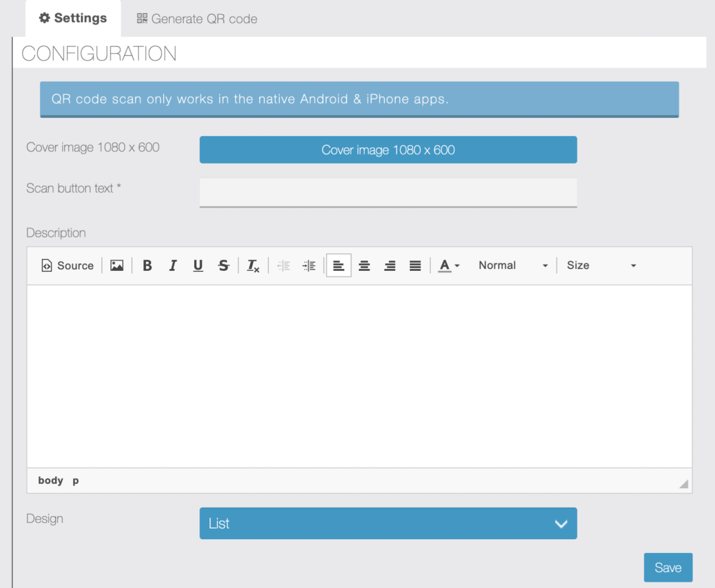Align description text to the right

390,265
